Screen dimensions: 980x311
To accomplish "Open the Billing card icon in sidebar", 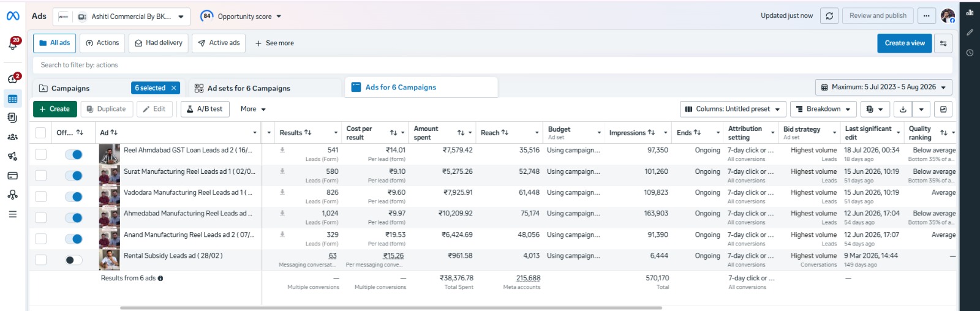I will (13, 176).
